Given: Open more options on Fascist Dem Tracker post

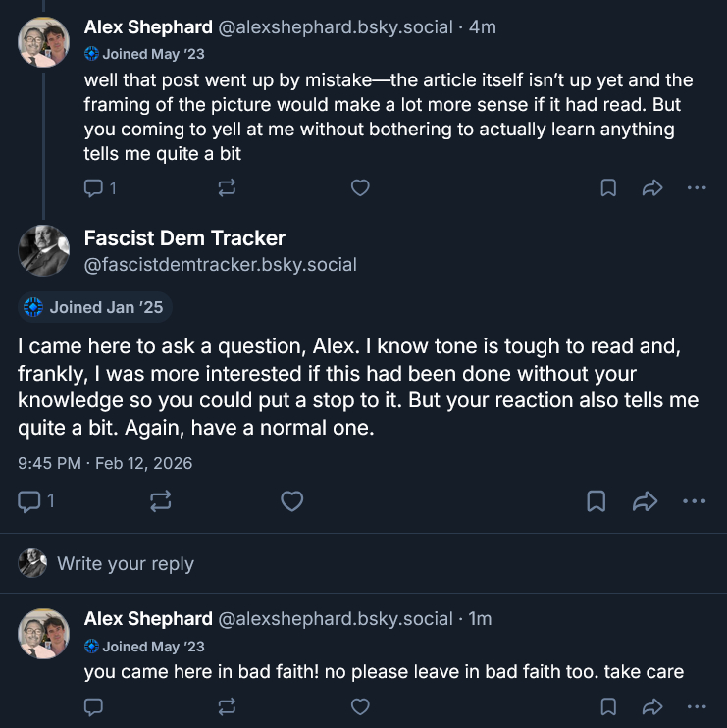Looking at the screenshot, I should [x=694, y=501].
